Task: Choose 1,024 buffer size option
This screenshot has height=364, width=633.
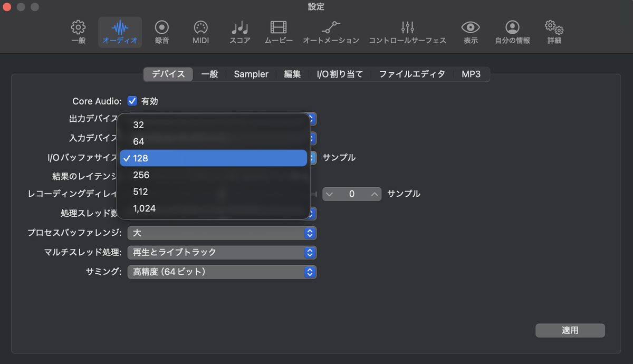Action: point(213,208)
